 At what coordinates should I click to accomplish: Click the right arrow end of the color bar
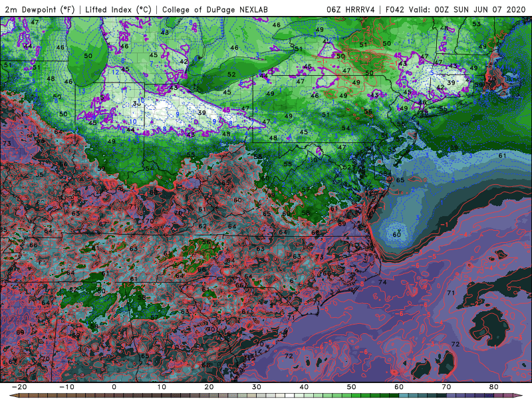point(519,396)
